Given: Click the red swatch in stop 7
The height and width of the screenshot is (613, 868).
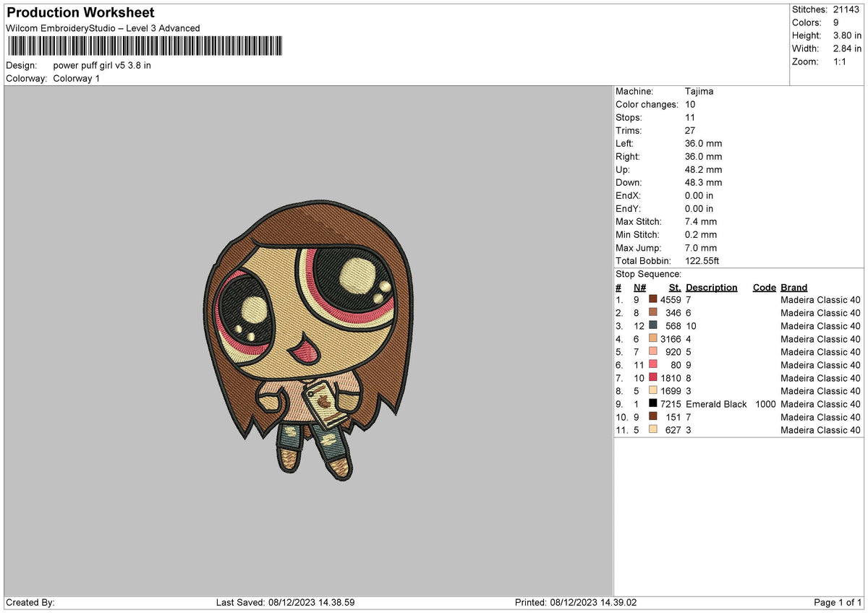Looking at the screenshot, I should click(x=652, y=377).
